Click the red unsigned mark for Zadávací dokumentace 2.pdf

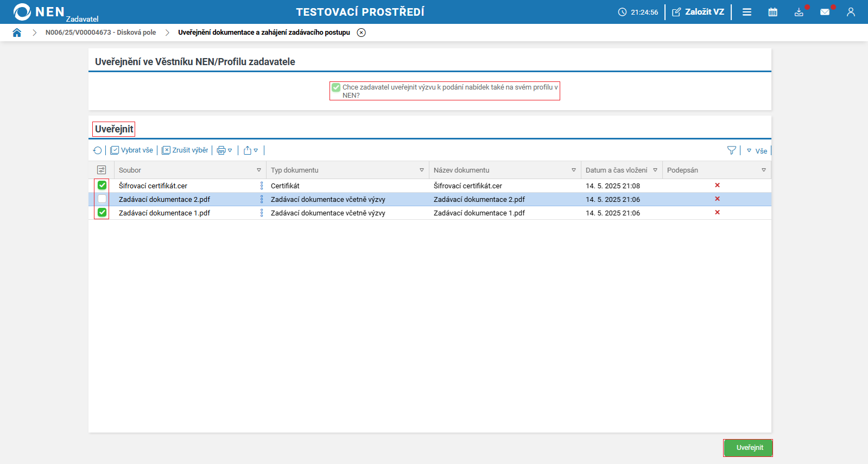pos(717,199)
